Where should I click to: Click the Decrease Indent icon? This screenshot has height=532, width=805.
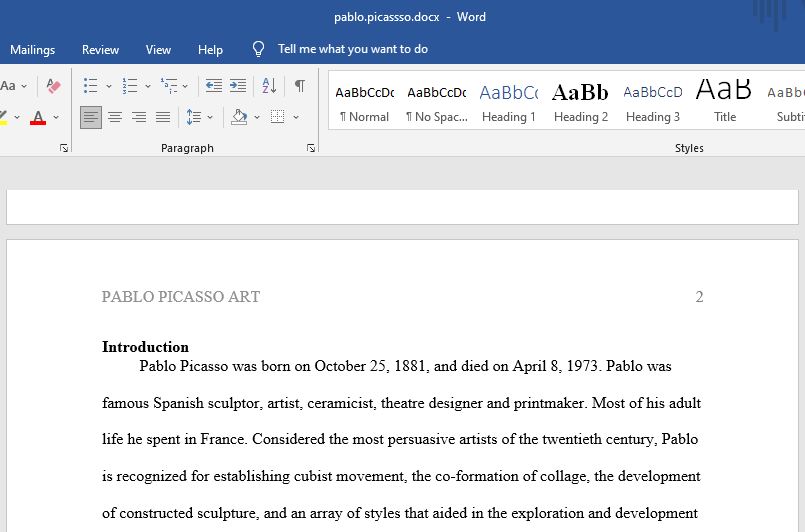(x=214, y=85)
